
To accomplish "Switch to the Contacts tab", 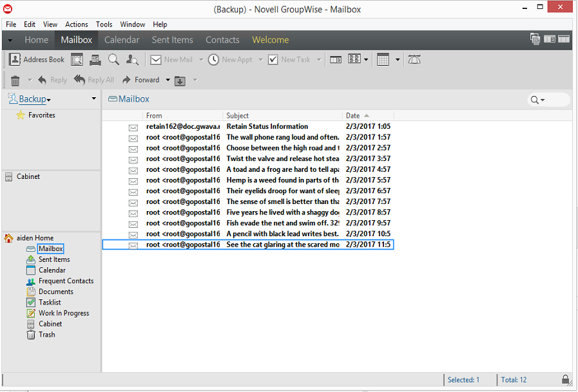I will pyautogui.click(x=222, y=40).
